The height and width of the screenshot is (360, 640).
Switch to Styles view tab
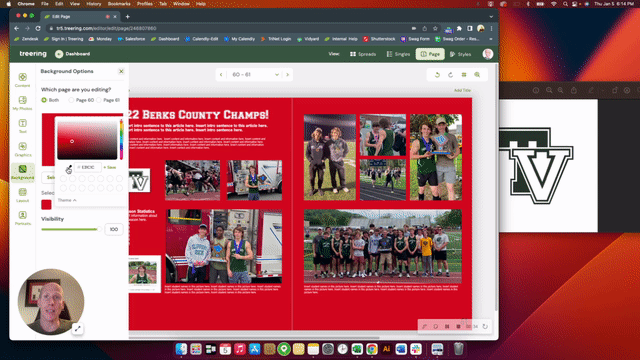(x=460, y=54)
